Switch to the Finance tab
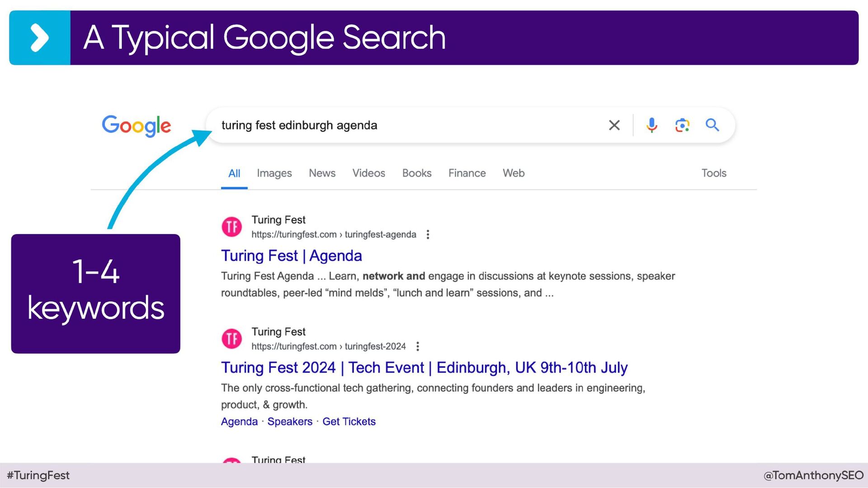Image resolution: width=868 pixels, height=488 pixels. pos(467,174)
